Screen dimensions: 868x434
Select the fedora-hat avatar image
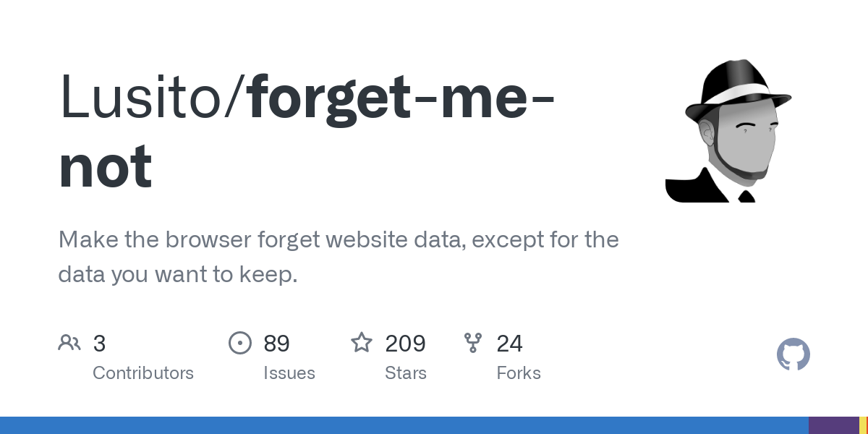coord(728,131)
